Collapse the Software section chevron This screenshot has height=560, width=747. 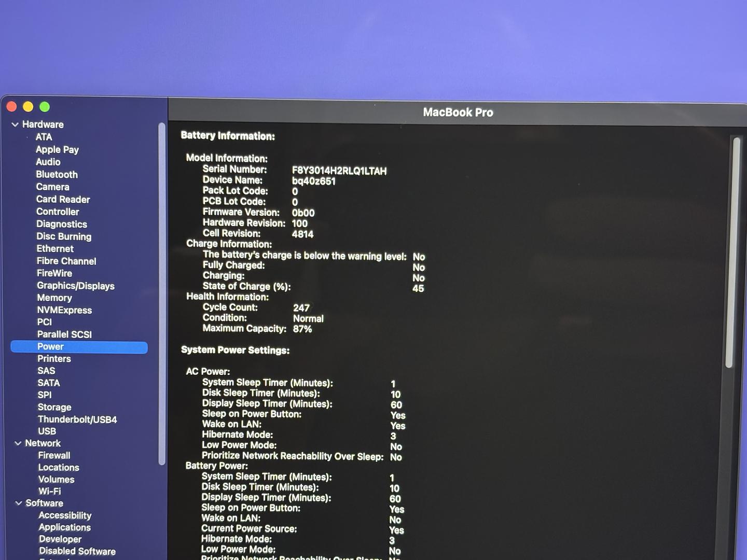click(x=19, y=503)
